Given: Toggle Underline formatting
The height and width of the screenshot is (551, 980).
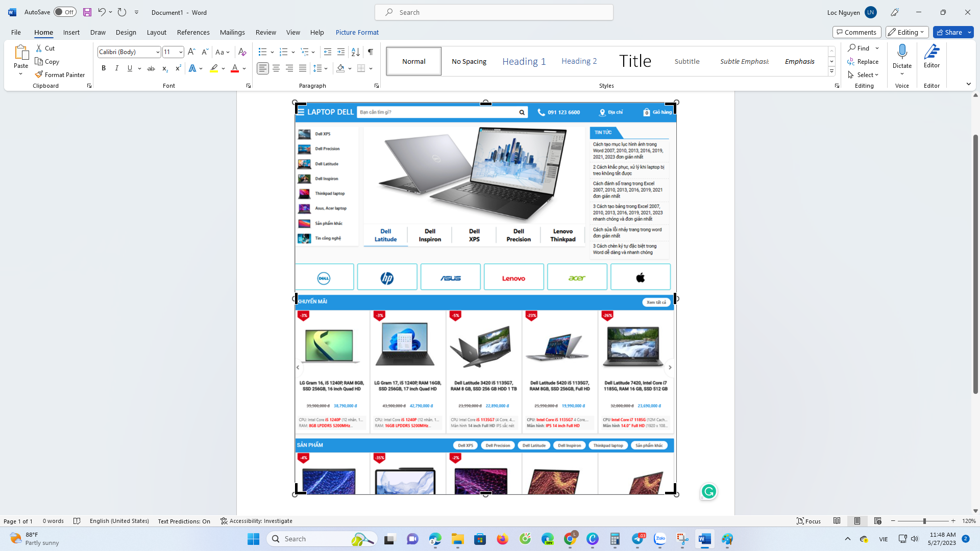Looking at the screenshot, I should (130, 68).
